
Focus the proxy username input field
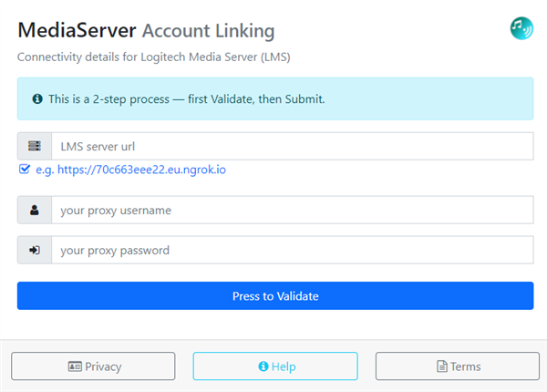click(x=293, y=210)
